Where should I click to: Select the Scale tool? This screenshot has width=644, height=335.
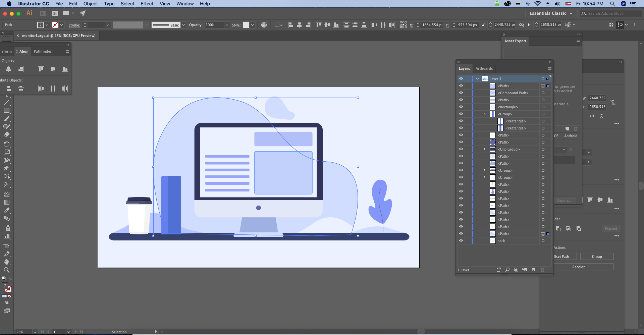click(x=7, y=152)
